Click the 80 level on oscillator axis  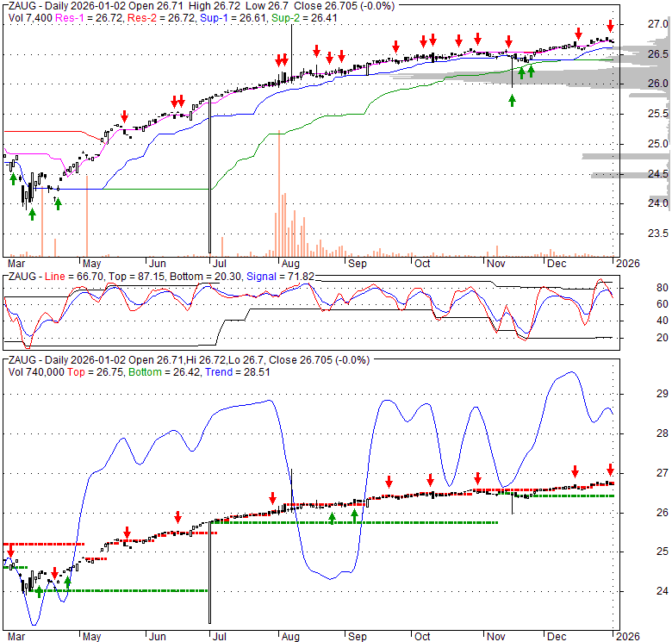[x=638, y=288]
